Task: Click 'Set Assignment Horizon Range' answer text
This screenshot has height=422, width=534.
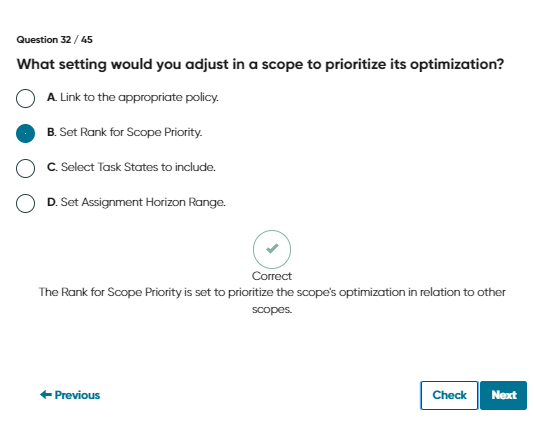Action: pos(143,202)
